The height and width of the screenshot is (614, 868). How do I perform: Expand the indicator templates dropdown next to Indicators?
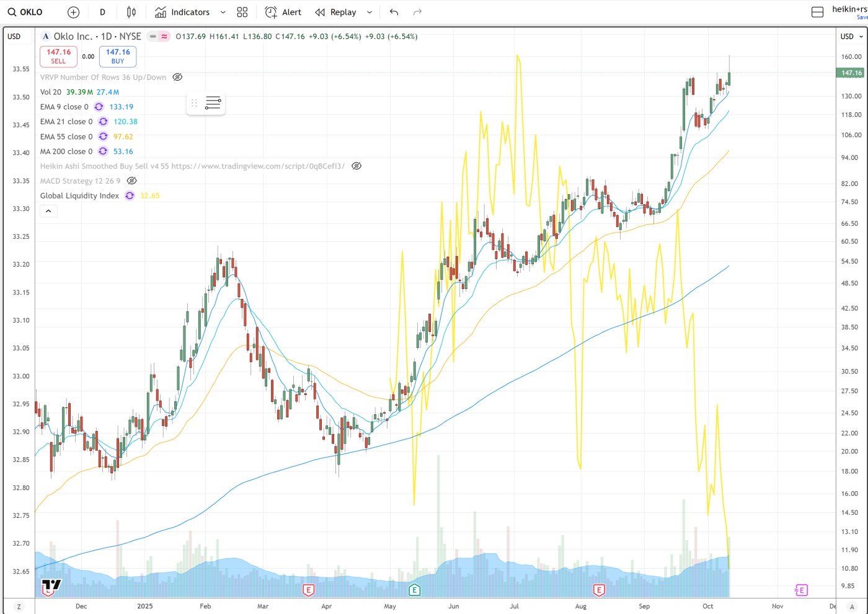pyautogui.click(x=223, y=12)
